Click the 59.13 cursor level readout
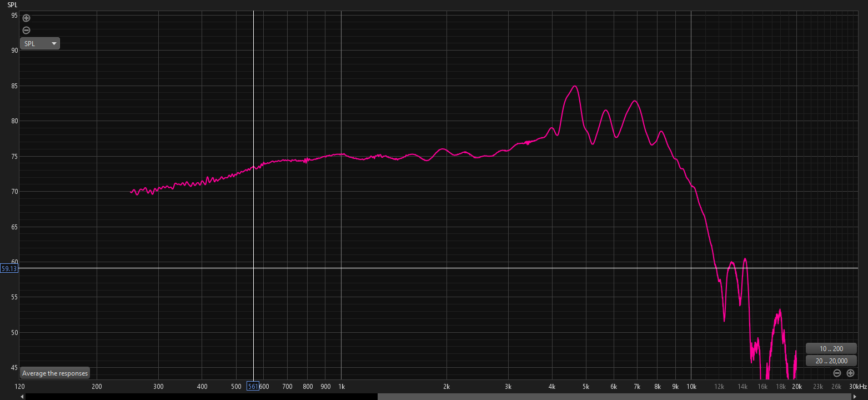Screen dimensions: 868x400 click(9, 268)
